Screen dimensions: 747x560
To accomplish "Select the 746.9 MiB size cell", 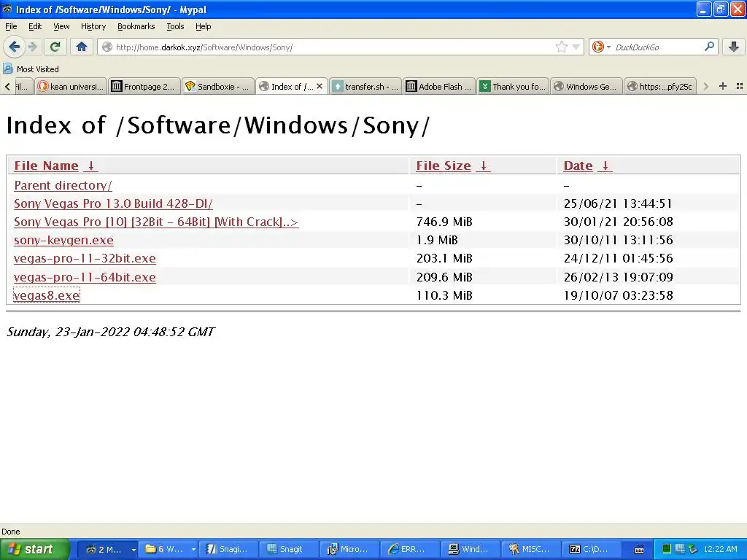I will click(444, 222).
